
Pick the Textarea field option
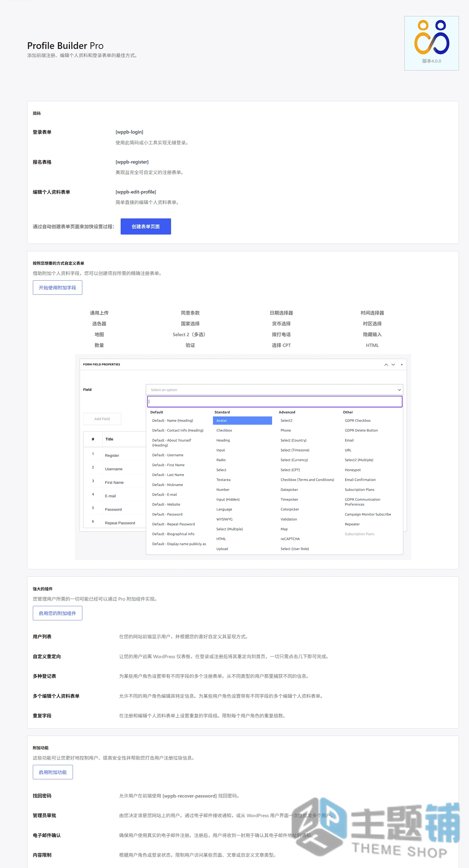point(223,480)
